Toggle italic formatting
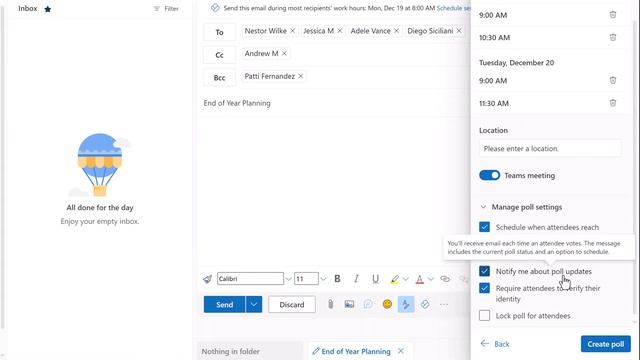Screen dimensions: 640x360 click(x=356, y=279)
